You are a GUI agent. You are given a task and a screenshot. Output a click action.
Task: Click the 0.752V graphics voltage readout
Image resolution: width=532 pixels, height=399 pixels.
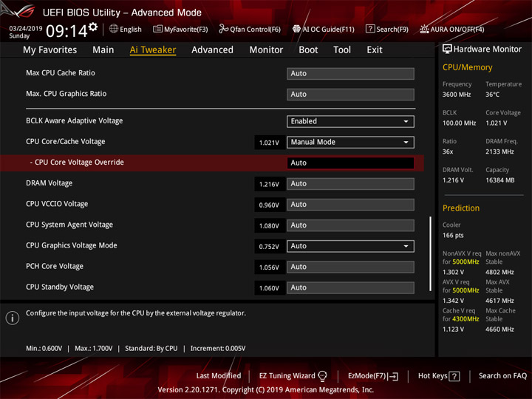tap(269, 247)
